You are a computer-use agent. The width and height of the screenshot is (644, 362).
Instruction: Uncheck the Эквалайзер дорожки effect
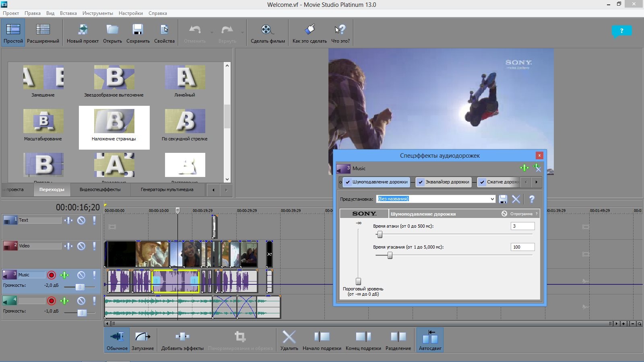coord(421,182)
